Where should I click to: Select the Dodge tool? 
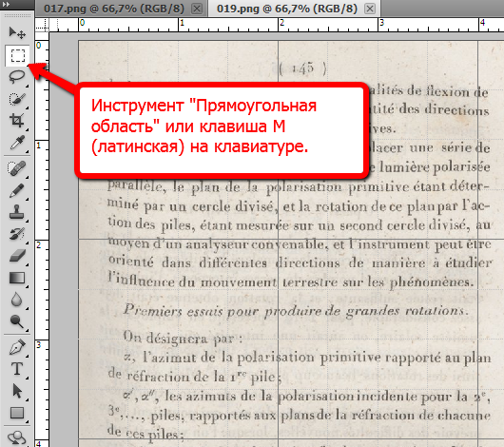click(17, 321)
